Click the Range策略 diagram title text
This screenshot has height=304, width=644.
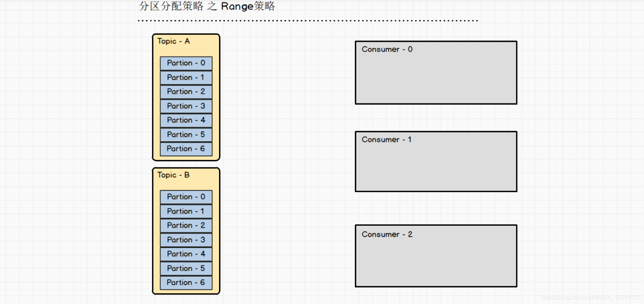[207, 6]
